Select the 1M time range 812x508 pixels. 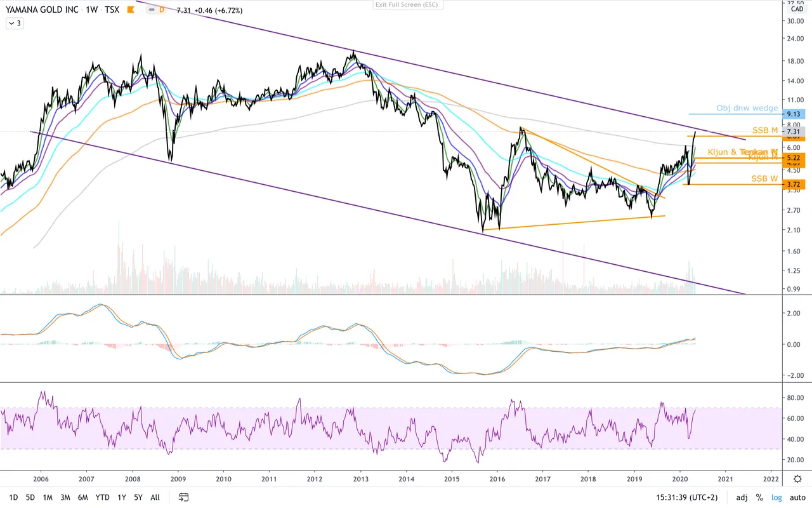48,497
